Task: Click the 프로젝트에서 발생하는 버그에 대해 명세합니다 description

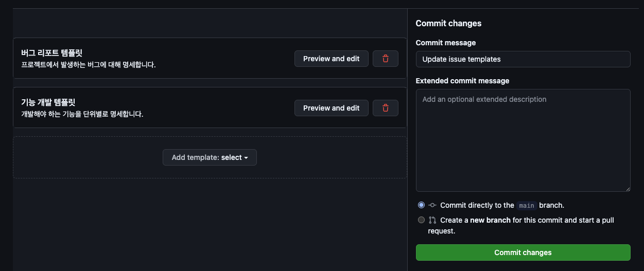Action: 89,65
